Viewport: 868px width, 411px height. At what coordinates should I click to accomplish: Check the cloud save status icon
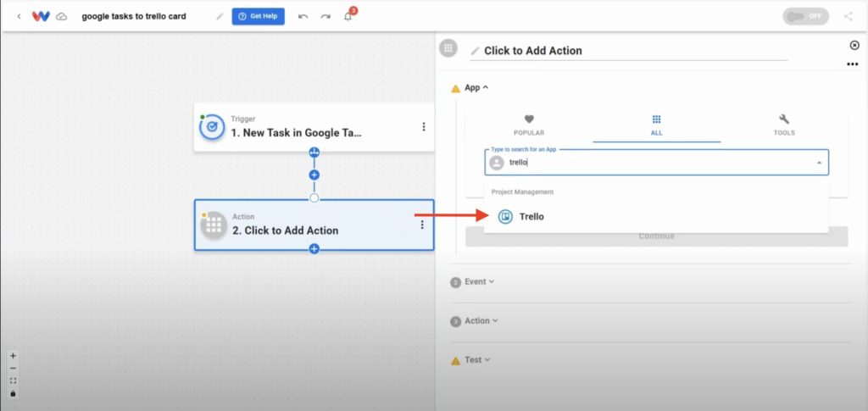(x=62, y=17)
